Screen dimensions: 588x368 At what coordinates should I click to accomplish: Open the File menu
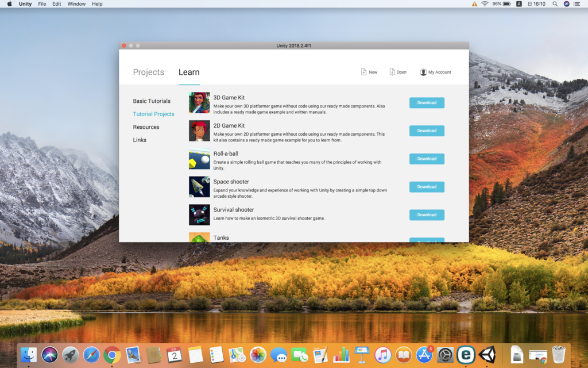(42, 4)
